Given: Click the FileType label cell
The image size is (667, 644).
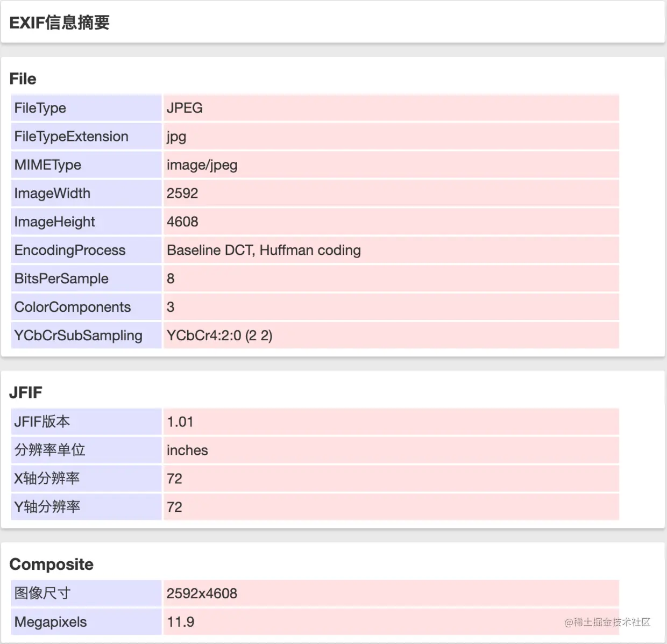Looking at the screenshot, I should [40, 108].
